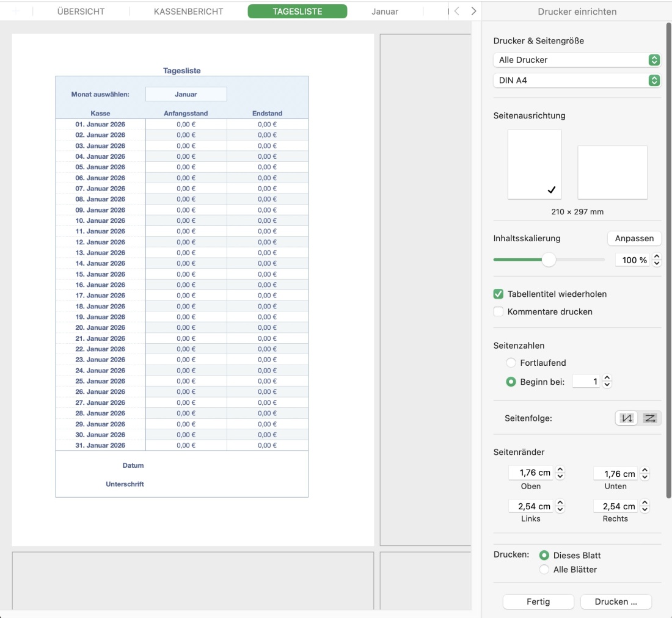Open the Alle Drucker printer dropdown

point(577,60)
